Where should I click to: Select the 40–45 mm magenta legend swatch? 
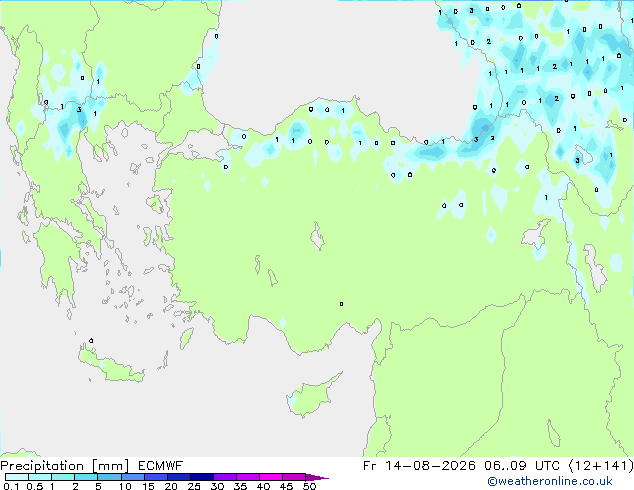271,477
